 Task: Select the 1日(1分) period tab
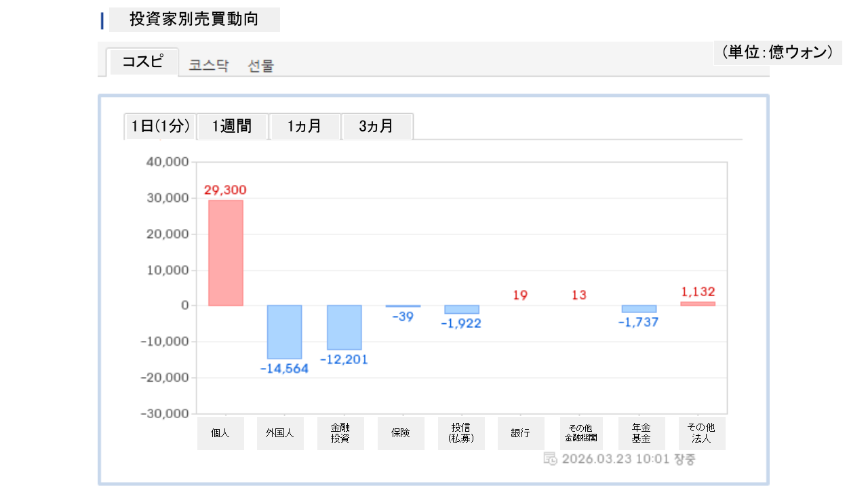[x=160, y=126]
